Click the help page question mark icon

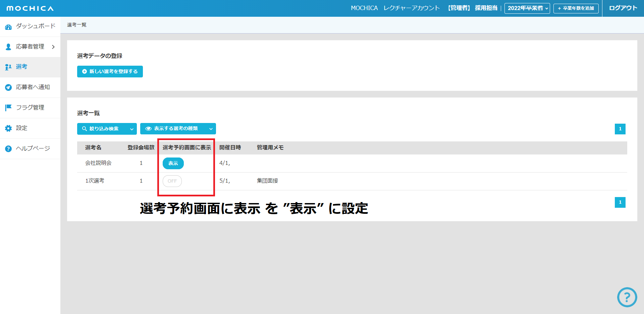8,149
